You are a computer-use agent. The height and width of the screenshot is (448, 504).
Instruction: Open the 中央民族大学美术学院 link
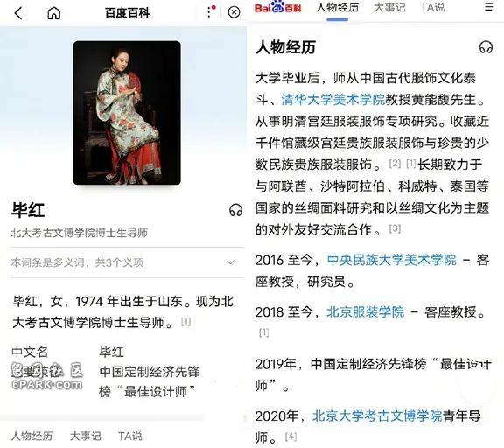391,260
